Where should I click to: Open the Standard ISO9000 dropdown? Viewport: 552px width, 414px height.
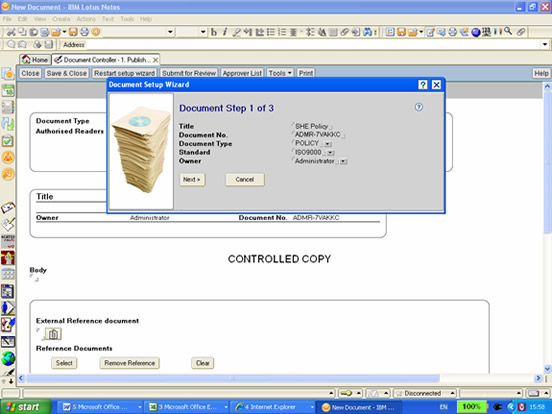click(x=330, y=153)
